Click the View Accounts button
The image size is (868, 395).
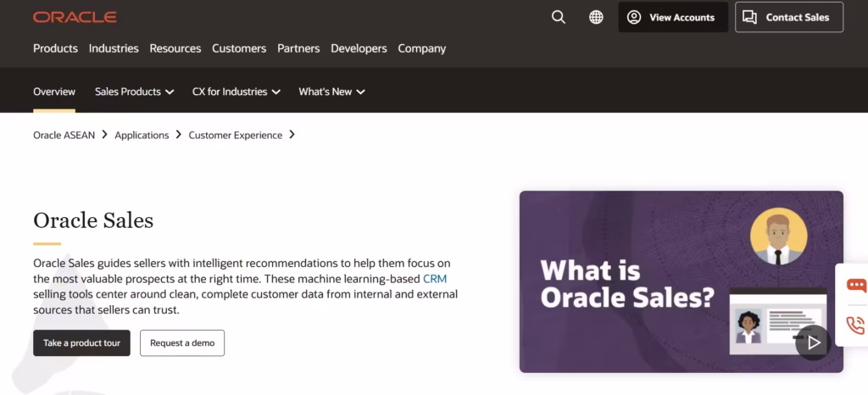(x=673, y=17)
